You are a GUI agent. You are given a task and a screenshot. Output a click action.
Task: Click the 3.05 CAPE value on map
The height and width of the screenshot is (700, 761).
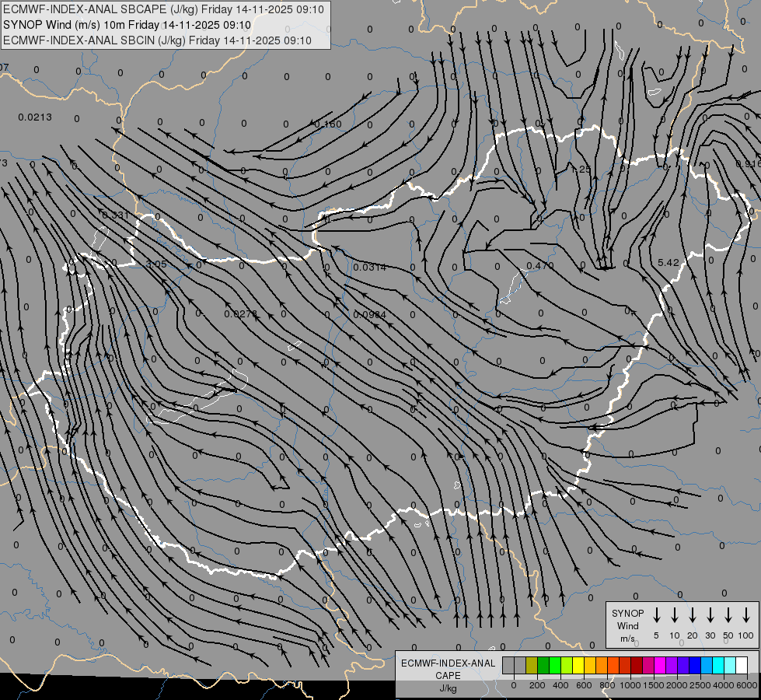156,264
